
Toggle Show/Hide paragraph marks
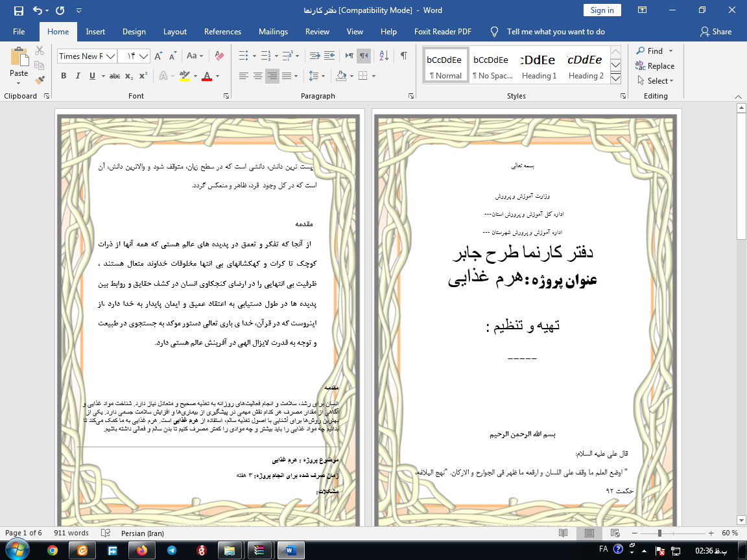[403, 56]
